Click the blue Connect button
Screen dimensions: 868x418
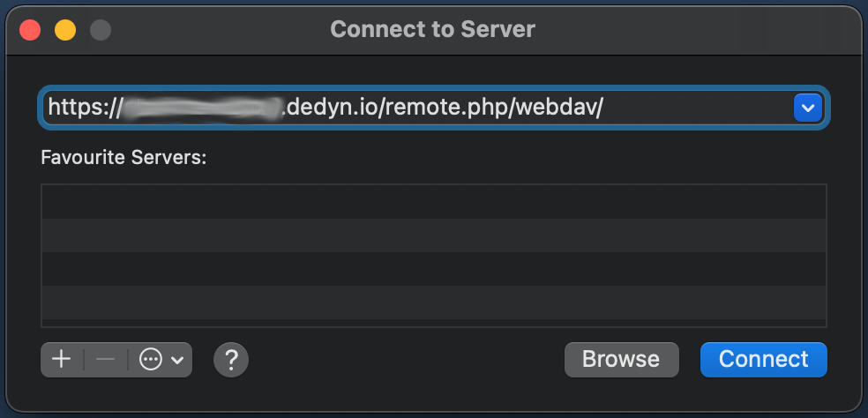pos(763,360)
